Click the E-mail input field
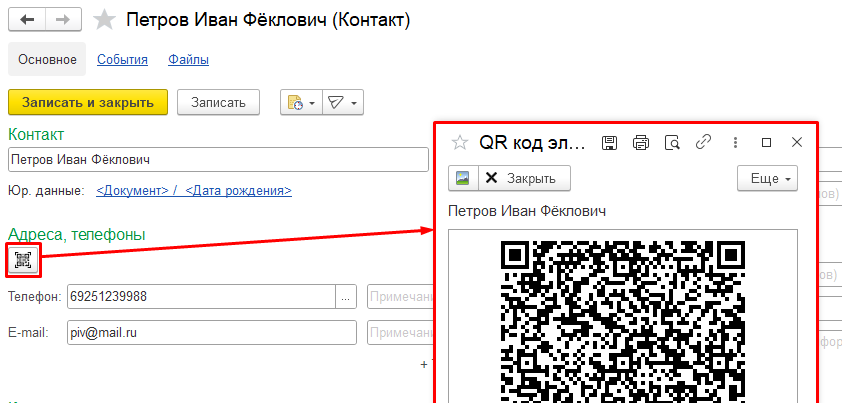Viewport: 842px width, 403px height. click(x=212, y=333)
